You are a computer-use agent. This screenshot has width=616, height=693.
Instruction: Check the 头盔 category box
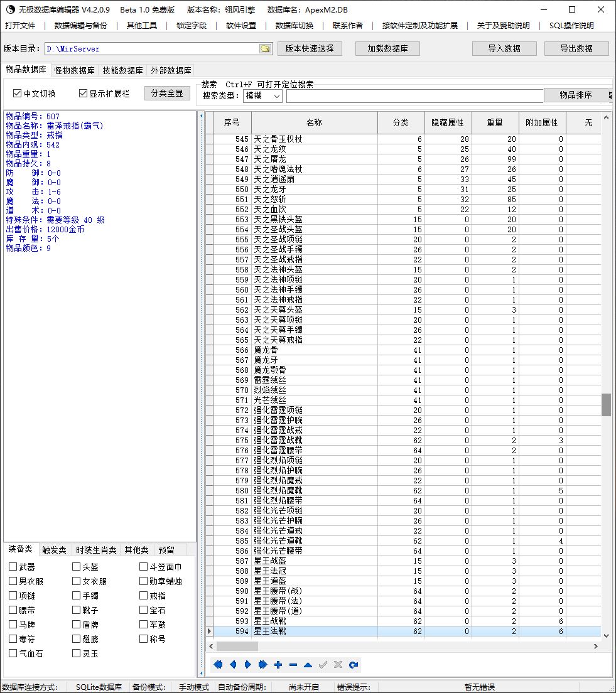click(x=76, y=567)
